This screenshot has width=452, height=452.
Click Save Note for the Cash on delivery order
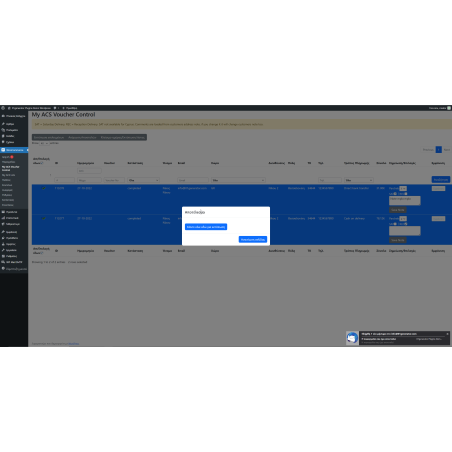[x=398, y=240]
